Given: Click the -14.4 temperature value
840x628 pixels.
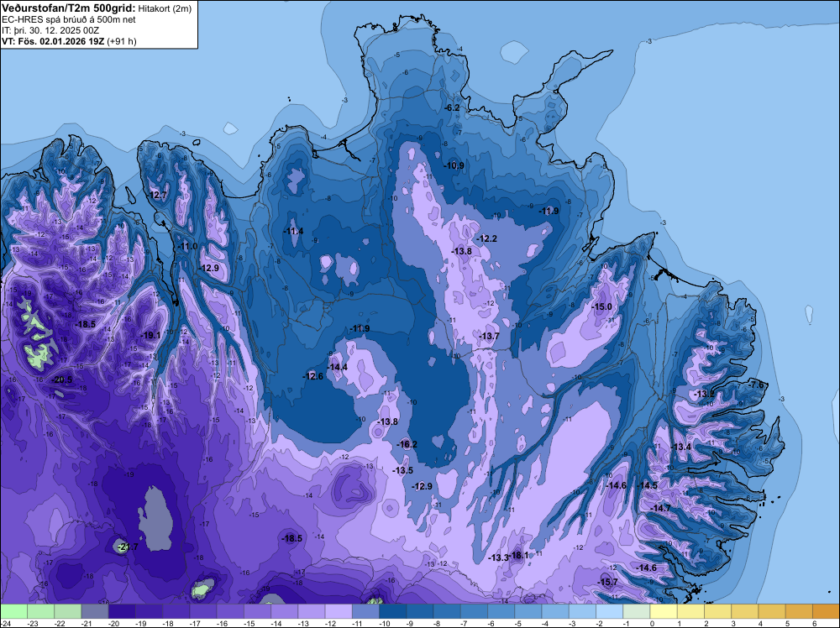Looking at the screenshot, I should 337,367.
